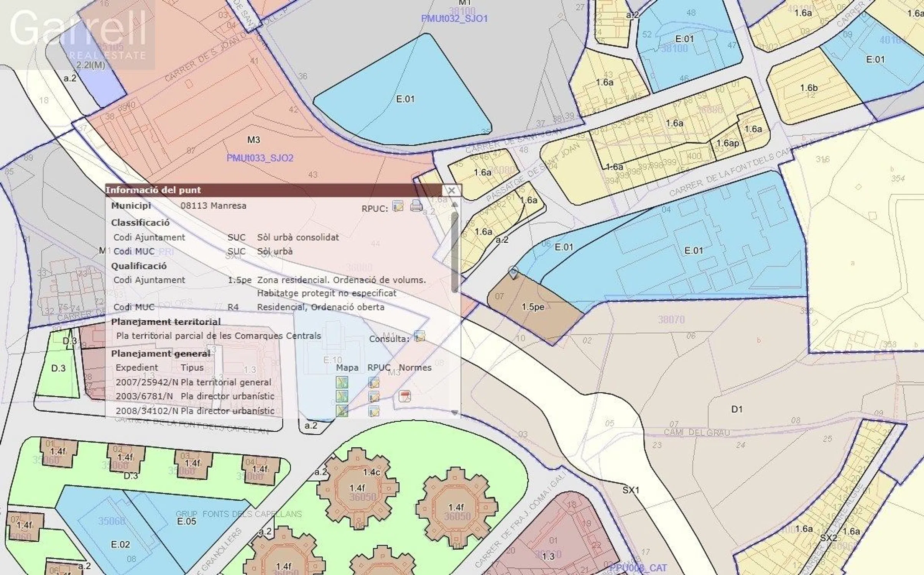Open the RPUC icon for 2007/25942/N row
The image size is (924, 575).
coord(374,382)
